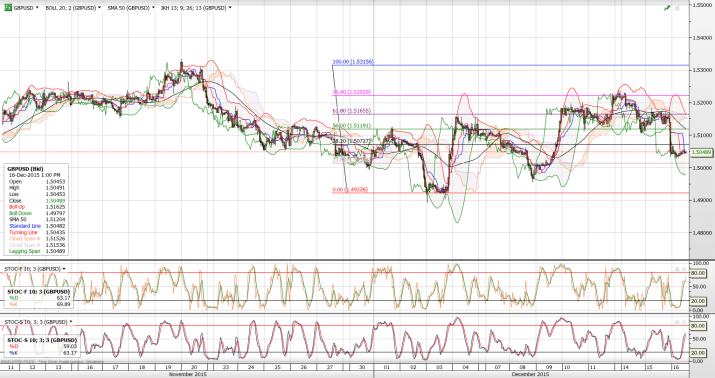Click the 100.00 (1.53156) Fibonacci label
This screenshot has height=378, width=715.
coord(353,62)
